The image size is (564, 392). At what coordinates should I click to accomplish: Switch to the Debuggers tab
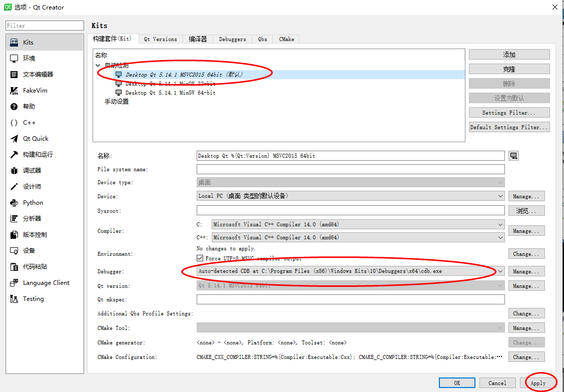pos(232,39)
